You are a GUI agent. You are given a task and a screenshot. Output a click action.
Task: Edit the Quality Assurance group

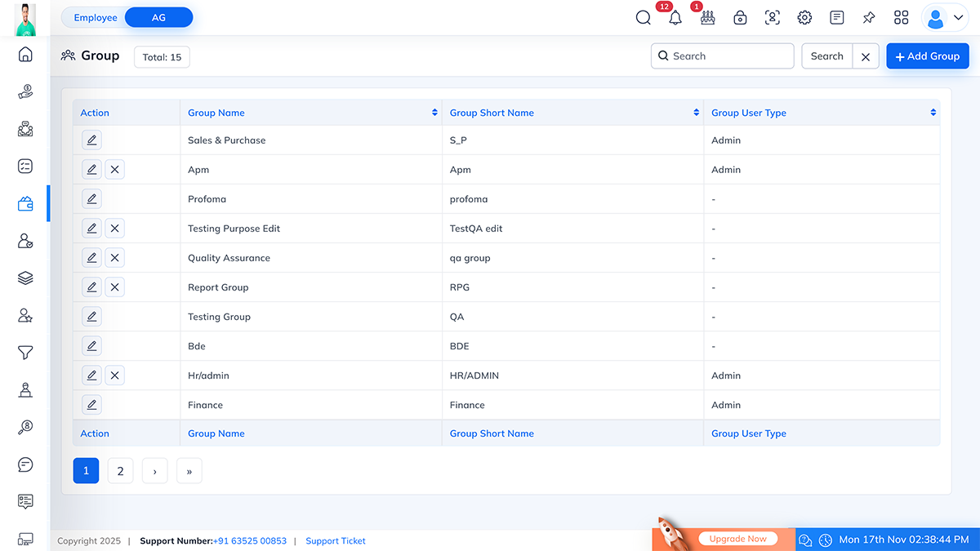click(x=91, y=258)
